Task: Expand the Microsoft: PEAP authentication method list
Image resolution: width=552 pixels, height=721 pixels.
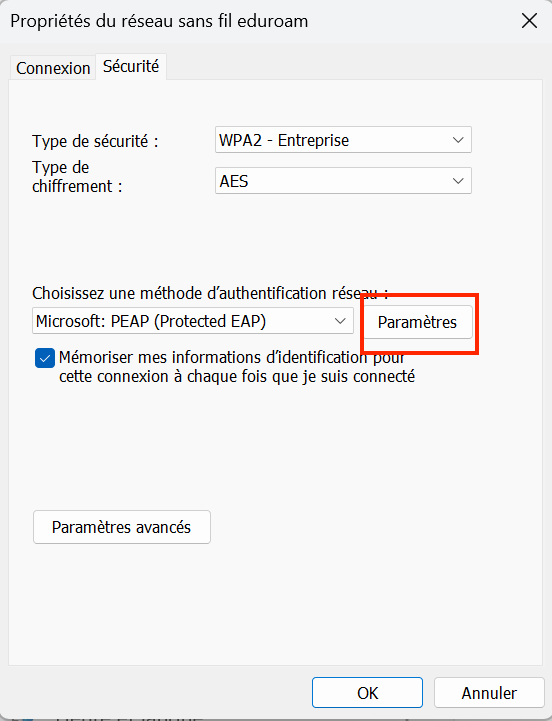Action: pyautogui.click(x=193, y=321)
